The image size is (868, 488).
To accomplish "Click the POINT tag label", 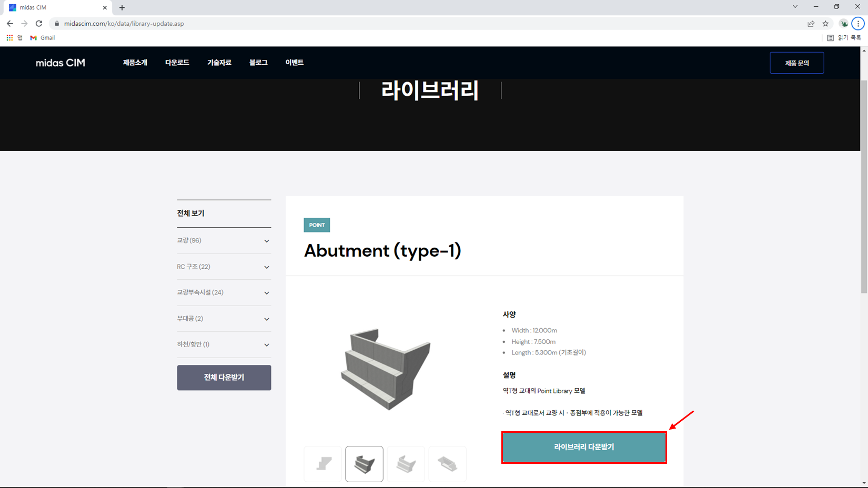I will tap(317, 225).
